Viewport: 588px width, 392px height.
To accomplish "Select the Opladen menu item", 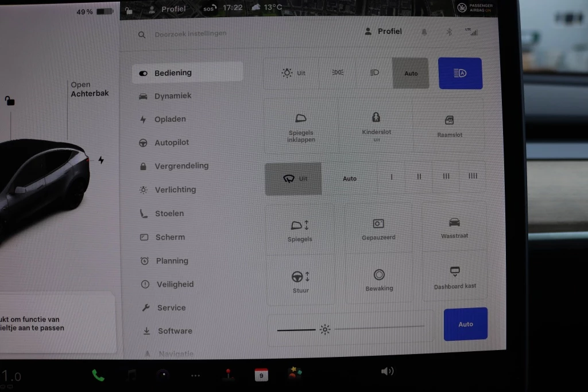I will coord(170,120).
